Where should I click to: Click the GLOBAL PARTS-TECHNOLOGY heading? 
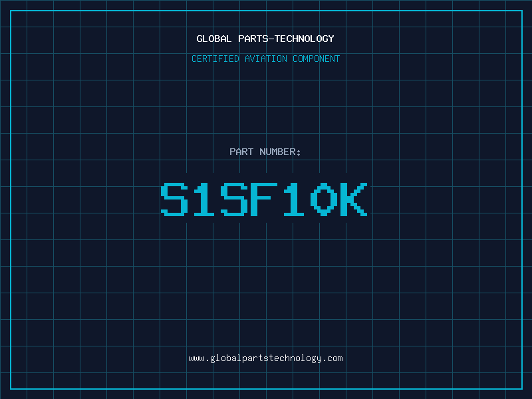click(x=265, y=39)
